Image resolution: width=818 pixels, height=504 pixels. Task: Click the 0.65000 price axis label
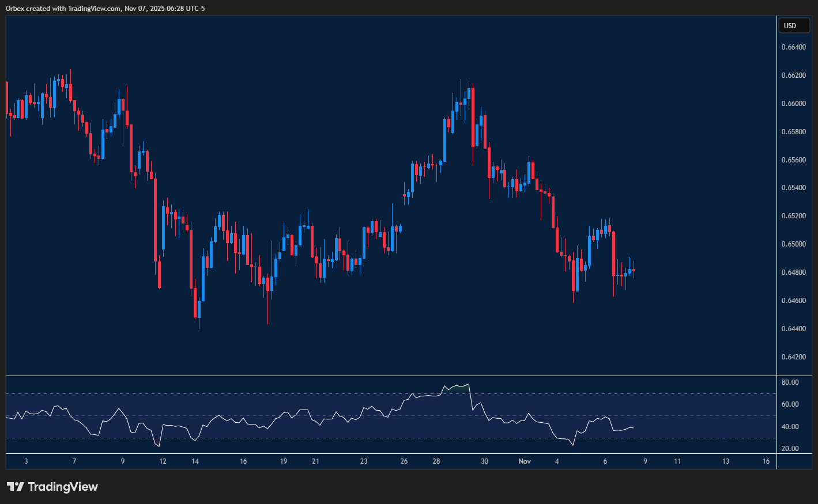coord(793,244)
